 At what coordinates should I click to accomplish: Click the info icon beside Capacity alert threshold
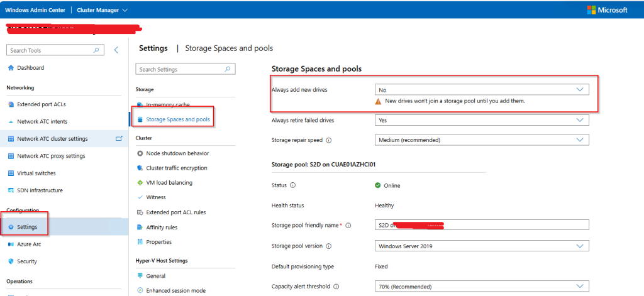click(336, 287)
